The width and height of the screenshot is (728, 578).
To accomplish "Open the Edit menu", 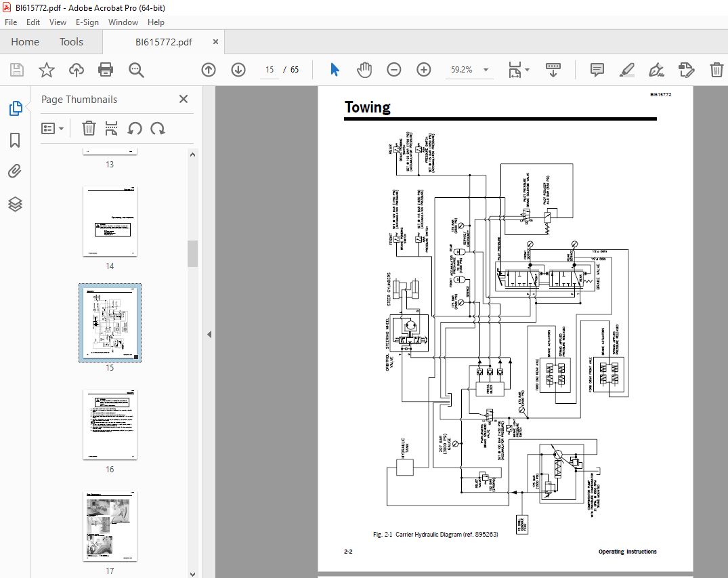I will coord(33,22).
